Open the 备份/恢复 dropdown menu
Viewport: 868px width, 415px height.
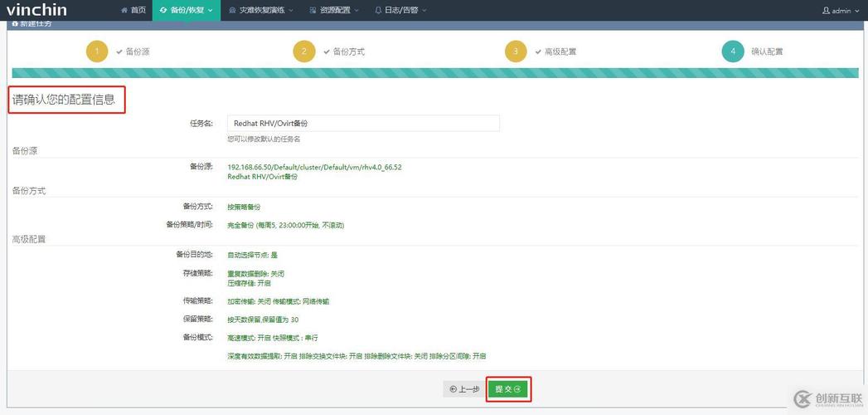[x=186, y=11]
